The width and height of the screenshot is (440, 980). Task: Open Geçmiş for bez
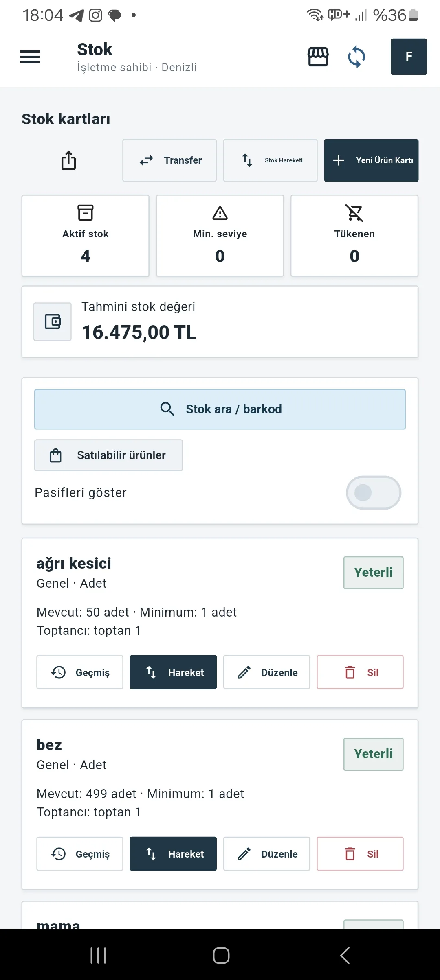click(80, 853)
